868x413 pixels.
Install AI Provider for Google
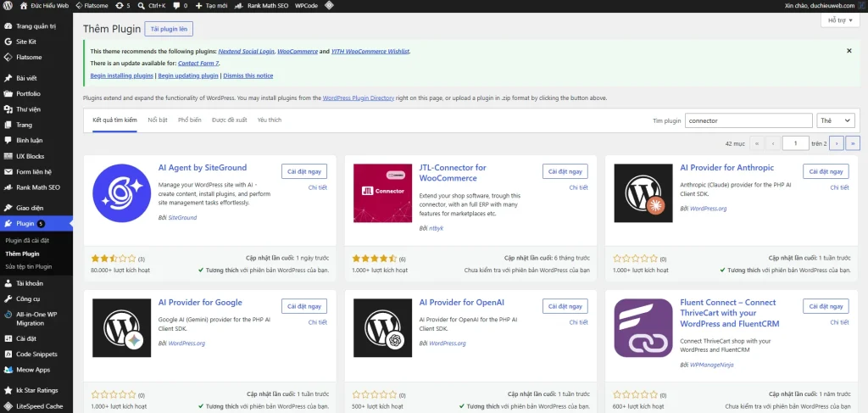click(x=304, y=306)
